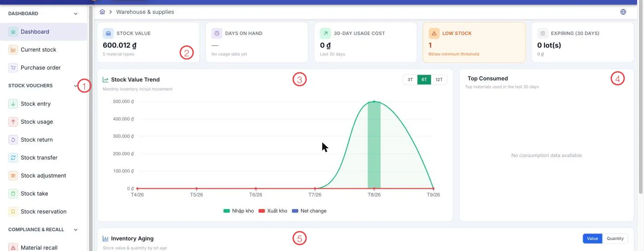
Task: Click the Stock take clipboard icon
Action: tap(13, 193)
